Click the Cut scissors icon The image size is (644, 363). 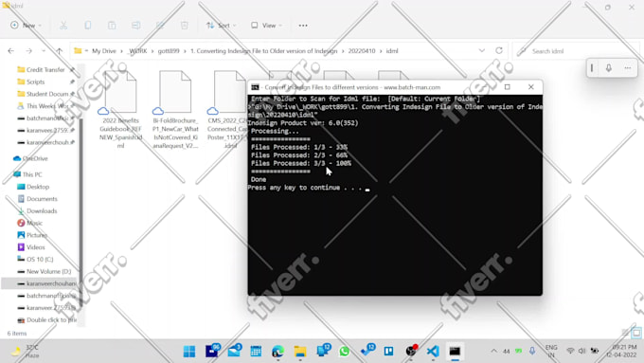coord(63,26)
